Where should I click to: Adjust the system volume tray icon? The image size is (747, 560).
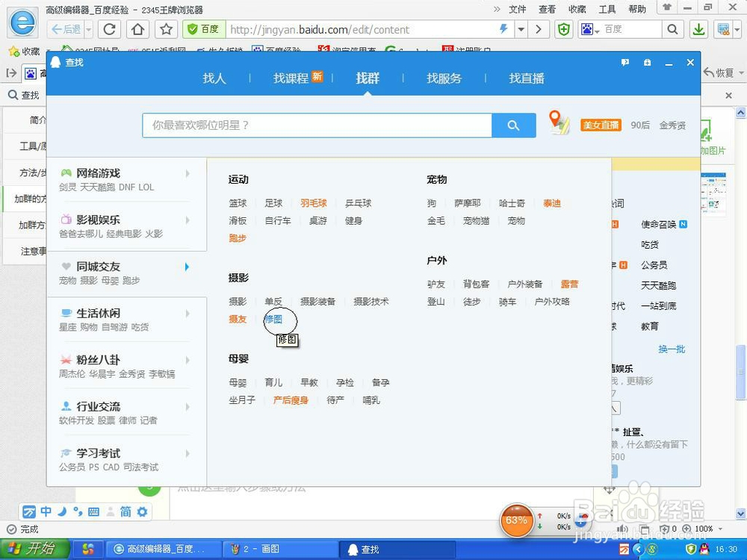click(x=622, y=529)
